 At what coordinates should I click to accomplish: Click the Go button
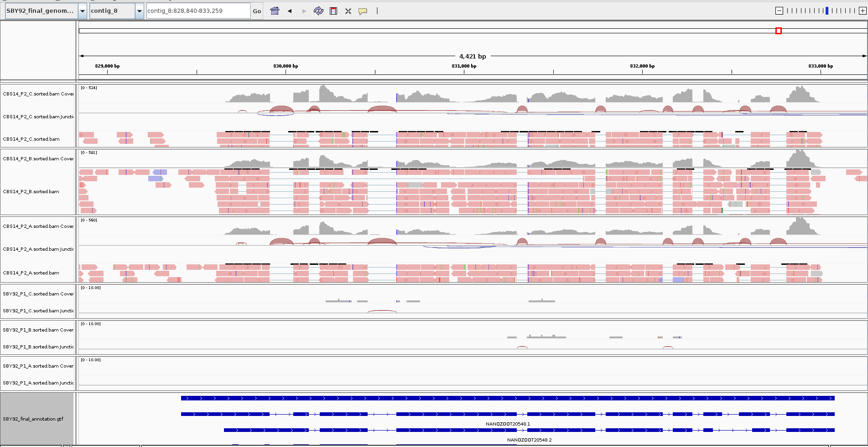(257, 11)
